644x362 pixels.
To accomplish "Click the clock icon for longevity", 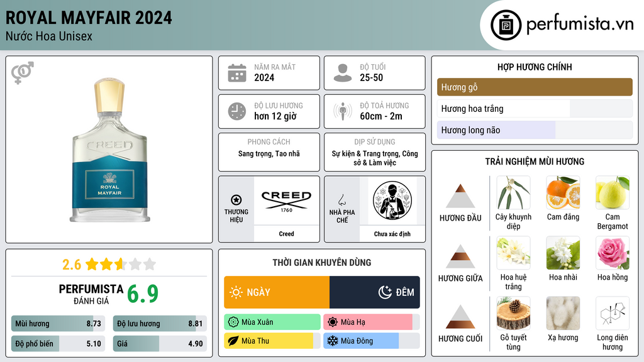I will pyautogui.click(x=237, y=111).
